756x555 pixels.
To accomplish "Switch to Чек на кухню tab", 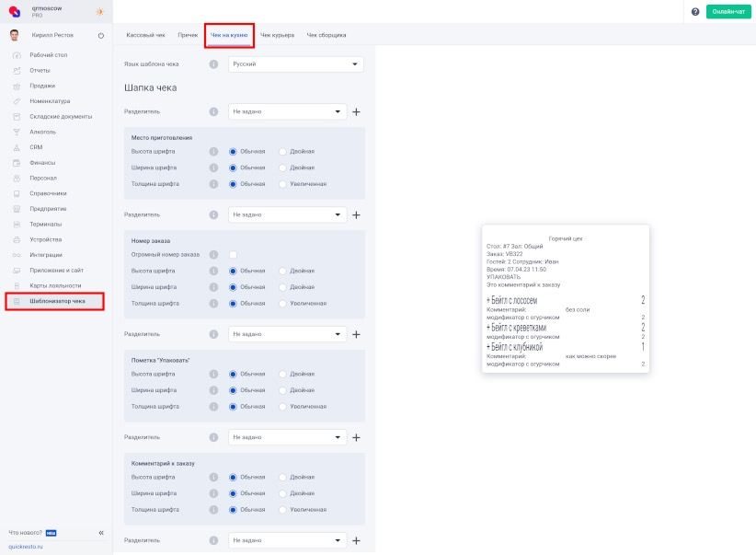I will pyautogui.click(x=229, y=35).
